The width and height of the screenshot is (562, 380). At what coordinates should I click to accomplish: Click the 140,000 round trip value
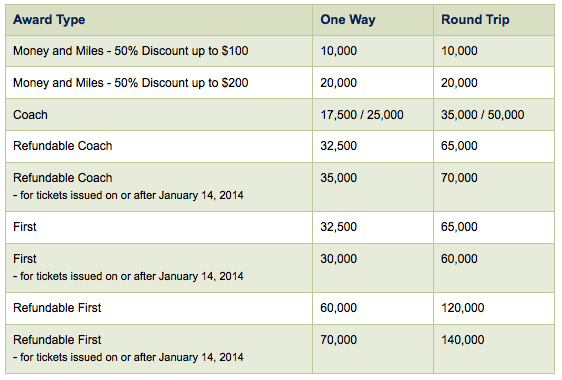point(463,340)
